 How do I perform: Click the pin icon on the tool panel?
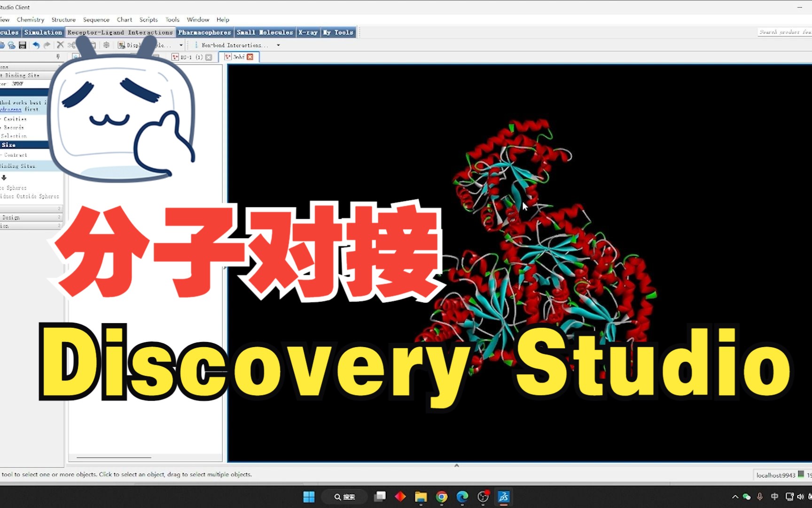pos(58,56)
